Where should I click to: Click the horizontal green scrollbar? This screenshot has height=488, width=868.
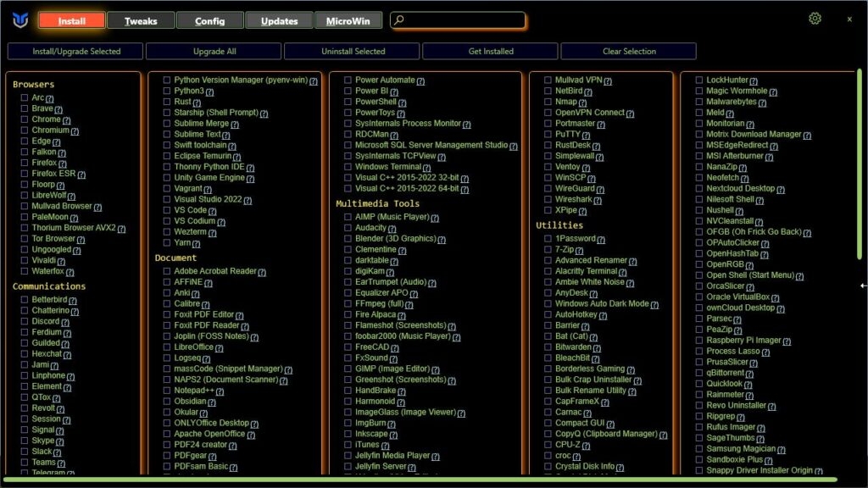point(420,480)
